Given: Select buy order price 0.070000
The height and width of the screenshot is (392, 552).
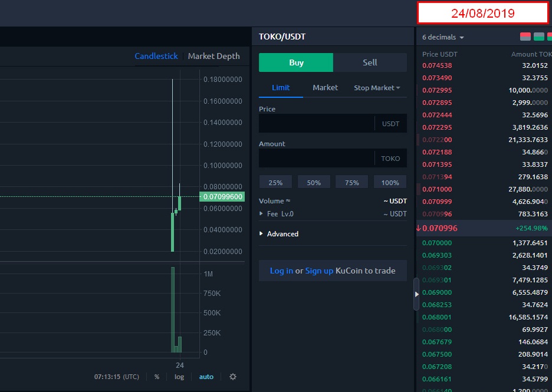Looking at the screenshot, I should 437,243.
